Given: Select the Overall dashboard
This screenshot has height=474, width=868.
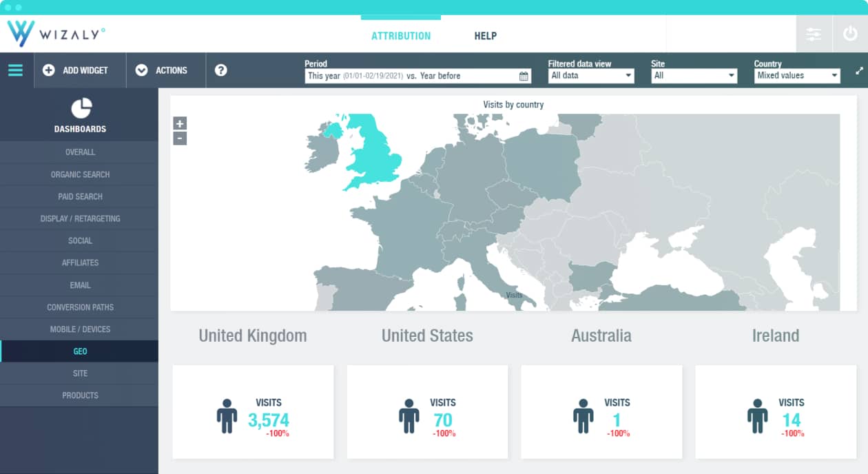Looking at the screenshot, I should (79, 152).
